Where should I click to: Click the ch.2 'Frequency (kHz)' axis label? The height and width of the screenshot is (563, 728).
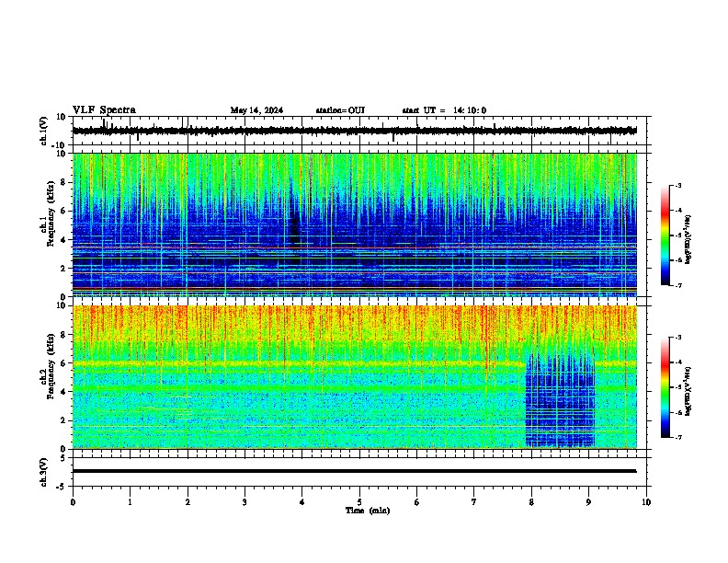pyautogui.click(x=51, y=366)
